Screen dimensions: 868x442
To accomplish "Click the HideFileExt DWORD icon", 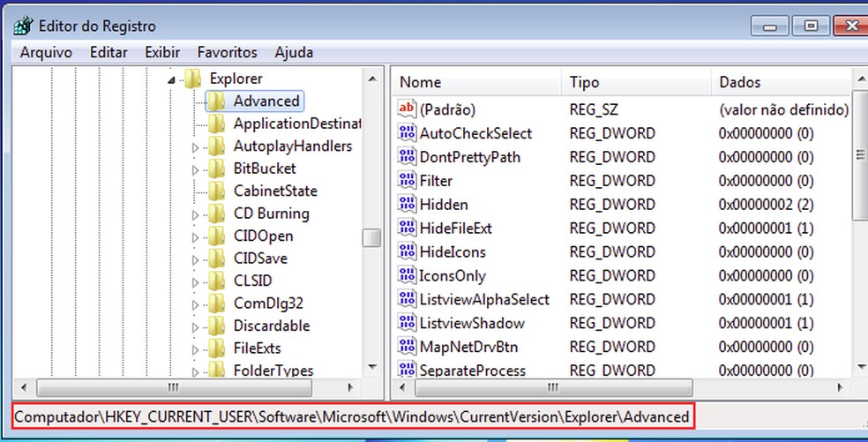I will (x=407, y=228).
